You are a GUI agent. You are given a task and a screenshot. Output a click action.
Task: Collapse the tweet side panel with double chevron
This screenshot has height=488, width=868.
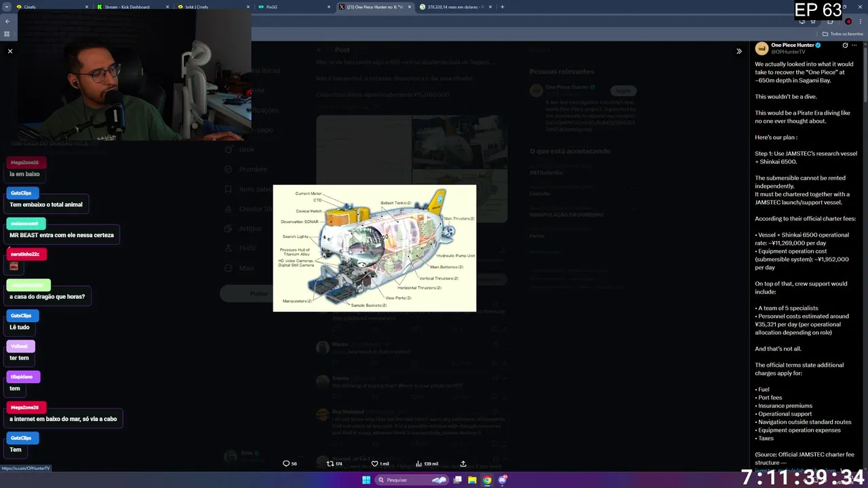click(x=739, y=52)
